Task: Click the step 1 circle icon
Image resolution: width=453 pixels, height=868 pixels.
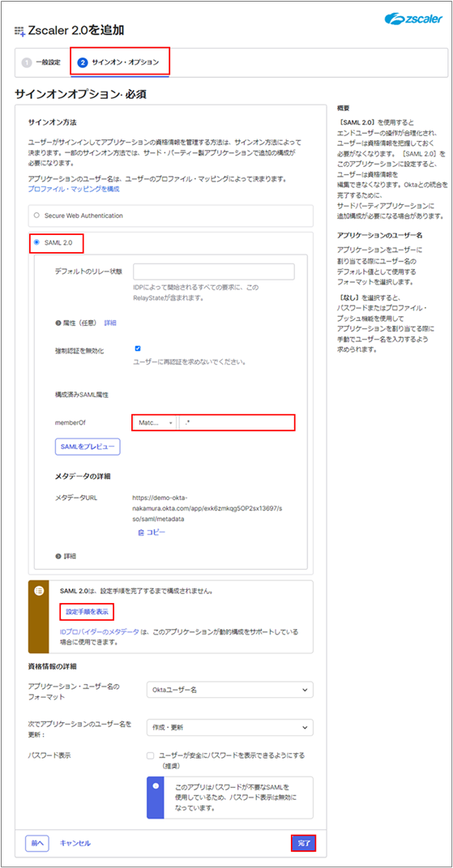Action: click(27, 62)
